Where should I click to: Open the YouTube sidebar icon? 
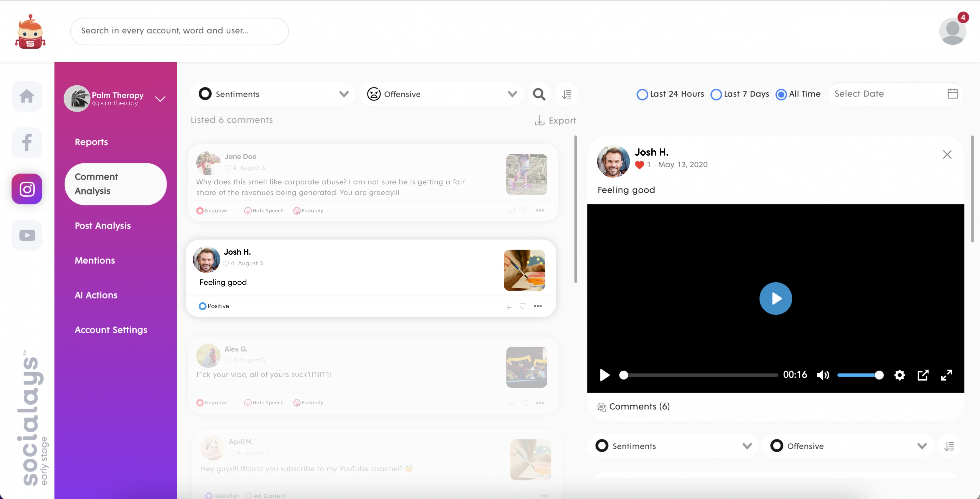(27, 235)
